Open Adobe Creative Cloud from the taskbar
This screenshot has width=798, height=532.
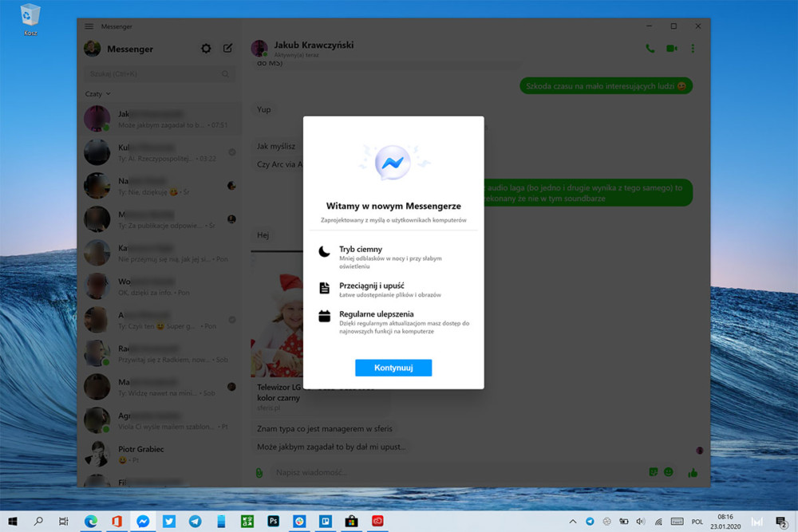(x=377, y=522)
